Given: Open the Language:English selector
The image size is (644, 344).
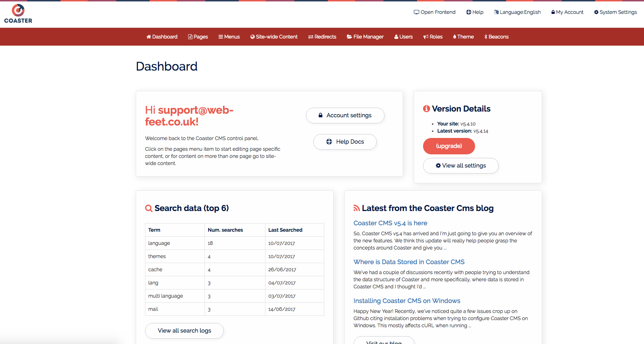Looking at the screenshot, I should tap(517, 12).
